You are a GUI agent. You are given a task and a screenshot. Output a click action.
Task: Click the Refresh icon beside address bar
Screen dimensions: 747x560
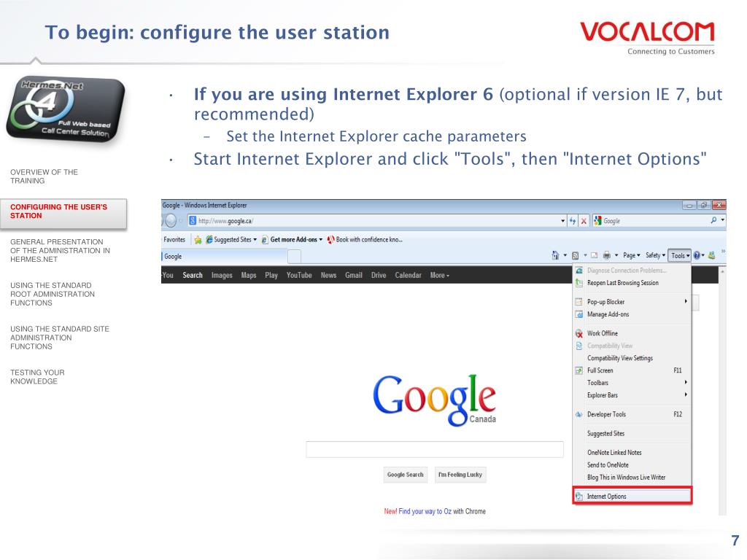pos(573,221)
